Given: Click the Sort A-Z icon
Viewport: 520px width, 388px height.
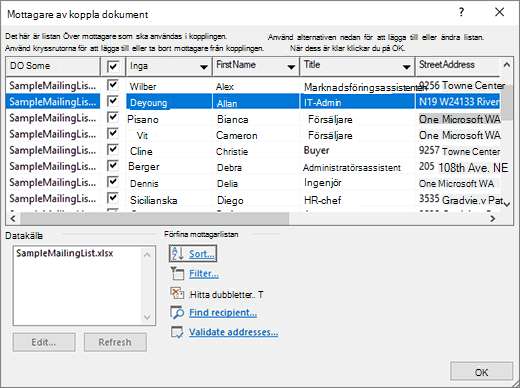Looking at the screenshot, I should [177, 254].
